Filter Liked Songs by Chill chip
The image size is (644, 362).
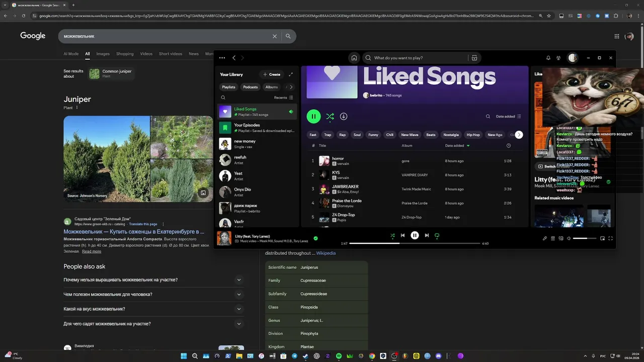[390, 135]
